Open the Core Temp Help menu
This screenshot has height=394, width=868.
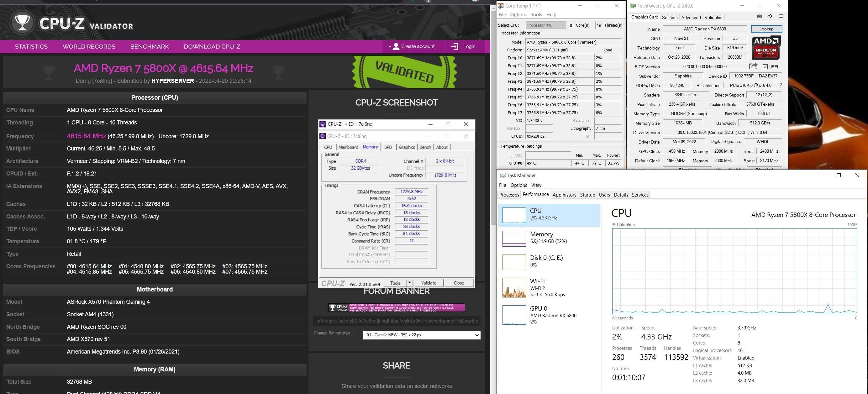[x=551, y=14]
